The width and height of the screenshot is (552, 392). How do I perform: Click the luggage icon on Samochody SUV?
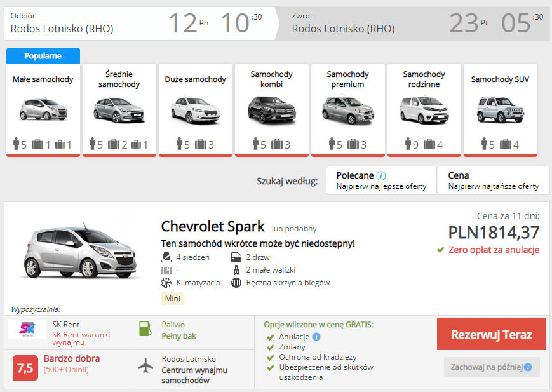coord(506,144)
